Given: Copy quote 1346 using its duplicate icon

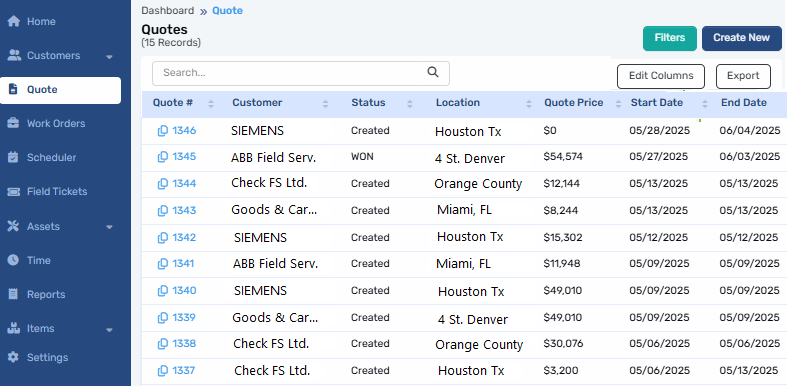Looking at the screenshot, I should point(163,131).
